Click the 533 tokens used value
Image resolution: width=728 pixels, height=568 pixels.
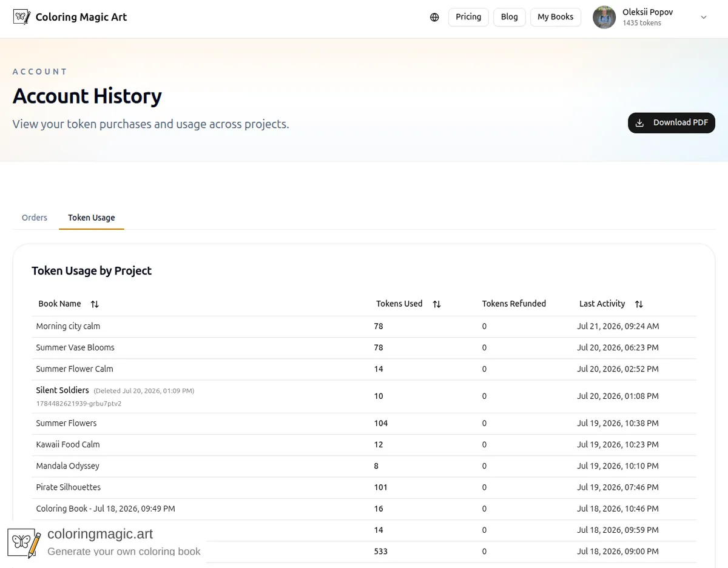coord(381,551)
